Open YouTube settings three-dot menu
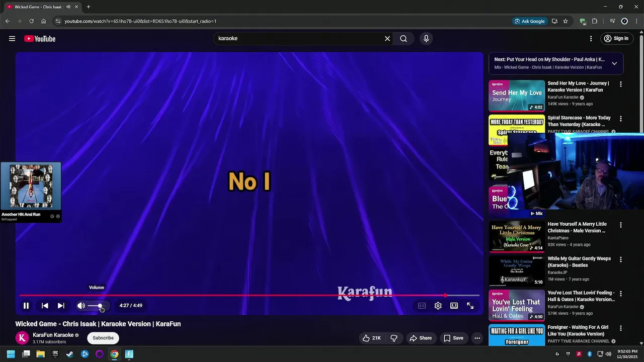 tap(591, 39)
